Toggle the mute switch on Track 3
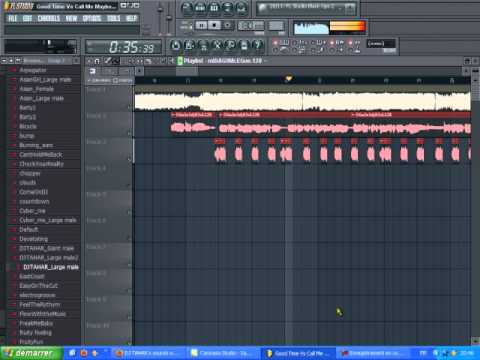This screenshot has width=480, height=360. pos(130,159)
